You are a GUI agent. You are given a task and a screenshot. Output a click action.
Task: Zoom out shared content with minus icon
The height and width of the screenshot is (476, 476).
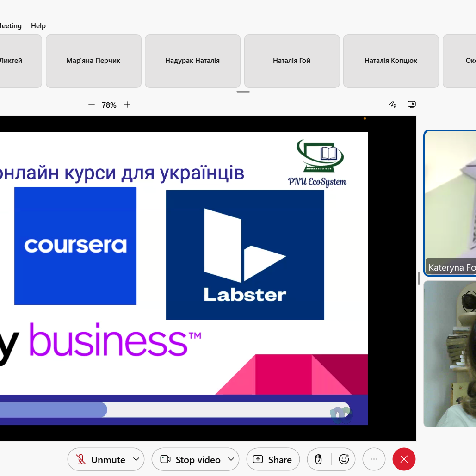[92, 105]
